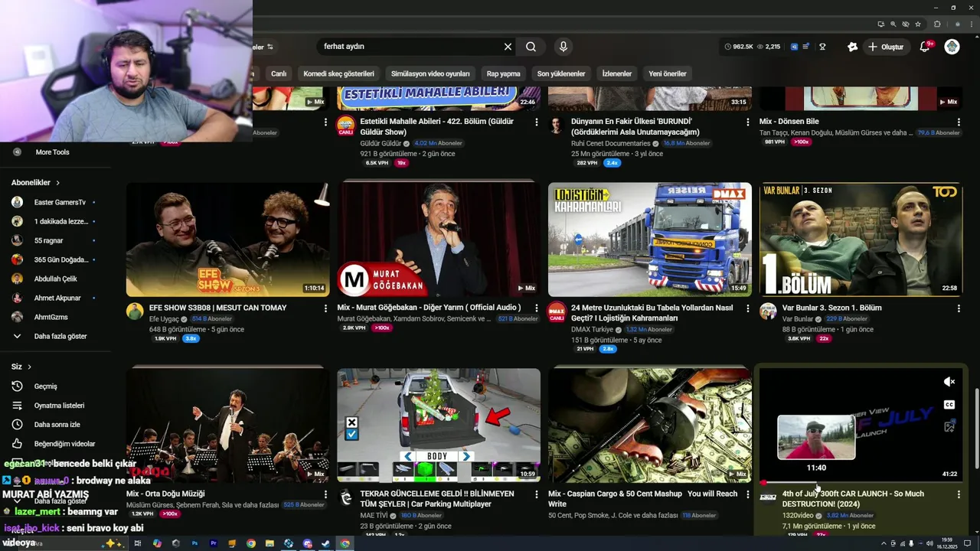The image size is (980, 551).
Task: Click the Oynatma listeleri playlist icon
Action: point(17,406)
